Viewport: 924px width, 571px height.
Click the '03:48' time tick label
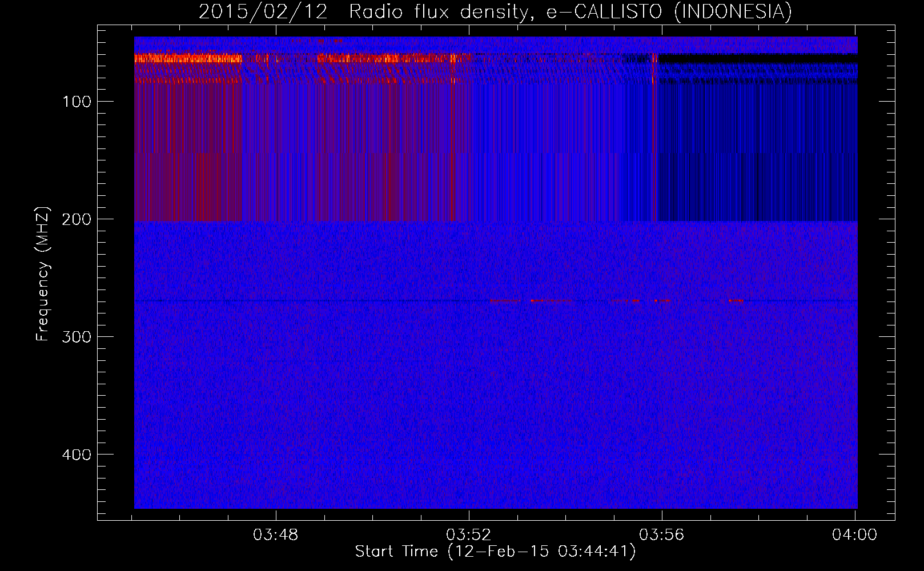[x=276, y=535]
